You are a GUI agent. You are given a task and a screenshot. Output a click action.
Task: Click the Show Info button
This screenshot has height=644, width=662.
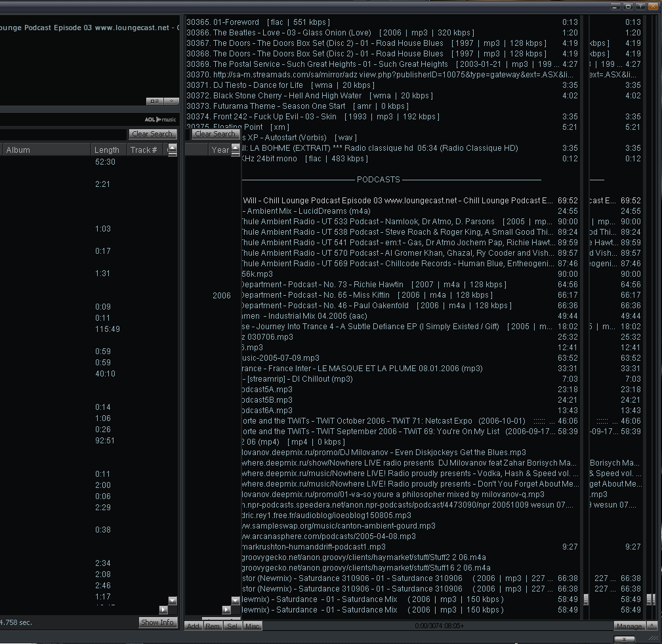pyautogui.click(x=157, y=622)
